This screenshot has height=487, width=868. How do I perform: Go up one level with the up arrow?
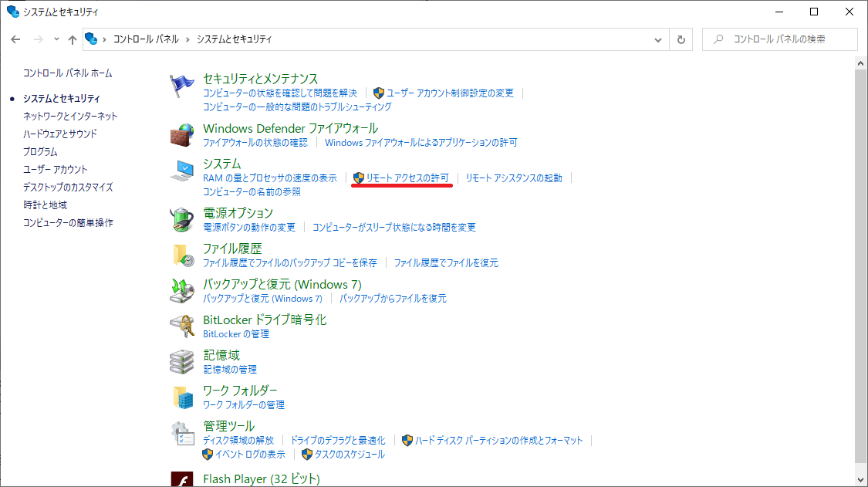73,39
